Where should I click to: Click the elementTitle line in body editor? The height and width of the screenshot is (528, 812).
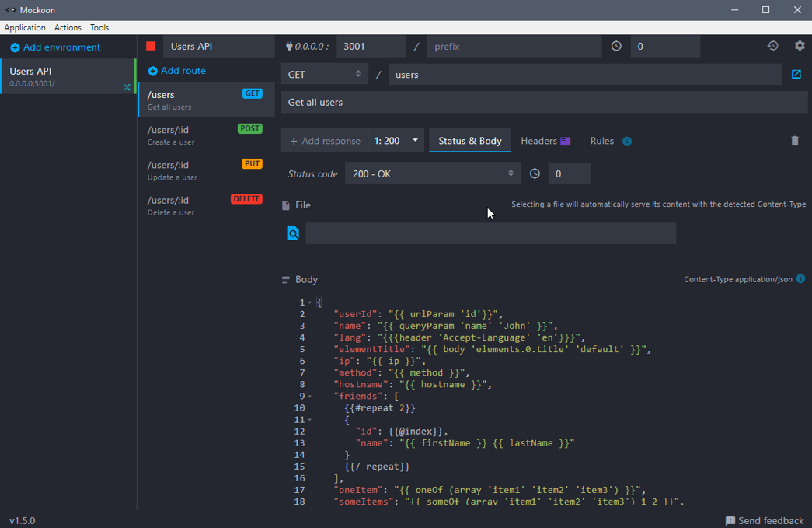coord(493,349)
